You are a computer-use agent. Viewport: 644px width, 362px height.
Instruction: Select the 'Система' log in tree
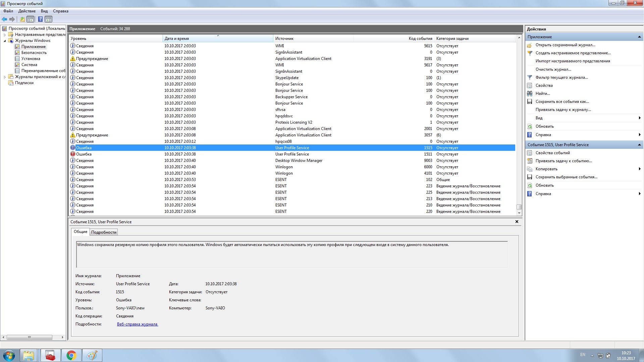(29, 65)
